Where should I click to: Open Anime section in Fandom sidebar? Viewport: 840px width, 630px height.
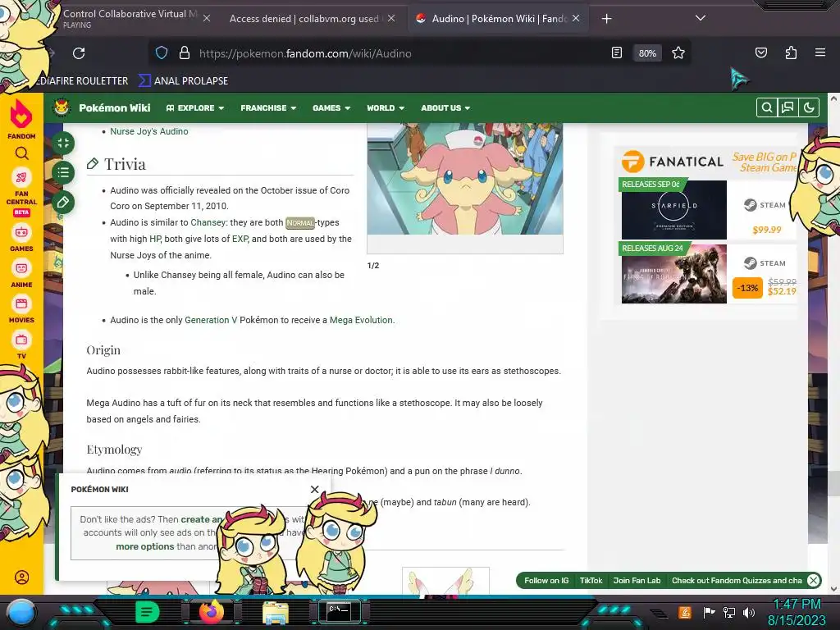point(21,274)
